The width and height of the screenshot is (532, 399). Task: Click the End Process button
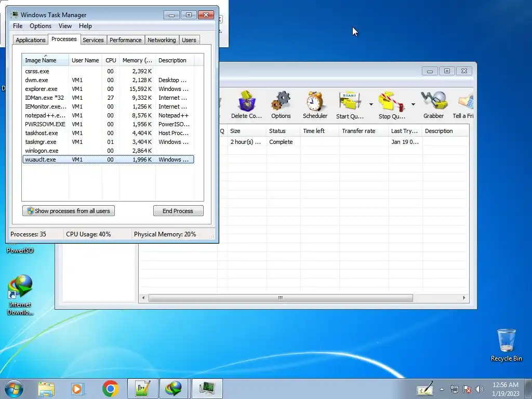178,211
